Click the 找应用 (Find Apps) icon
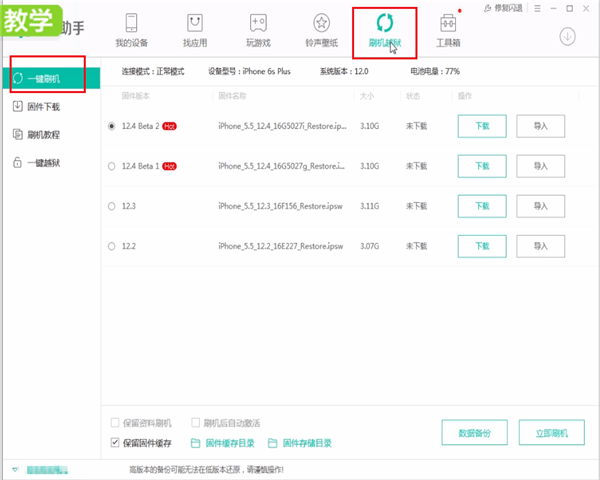Viewport: 600px width, 480px height. coord(194,30)
